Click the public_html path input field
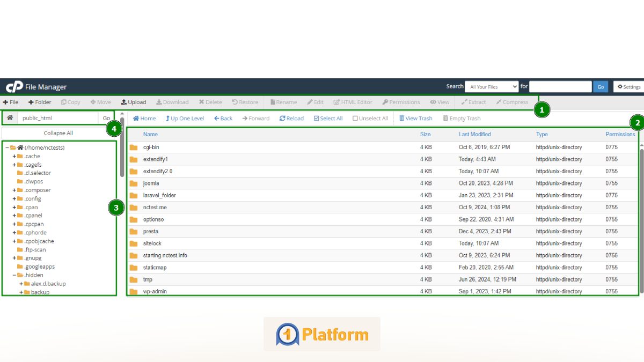 (x=59, y=117)
